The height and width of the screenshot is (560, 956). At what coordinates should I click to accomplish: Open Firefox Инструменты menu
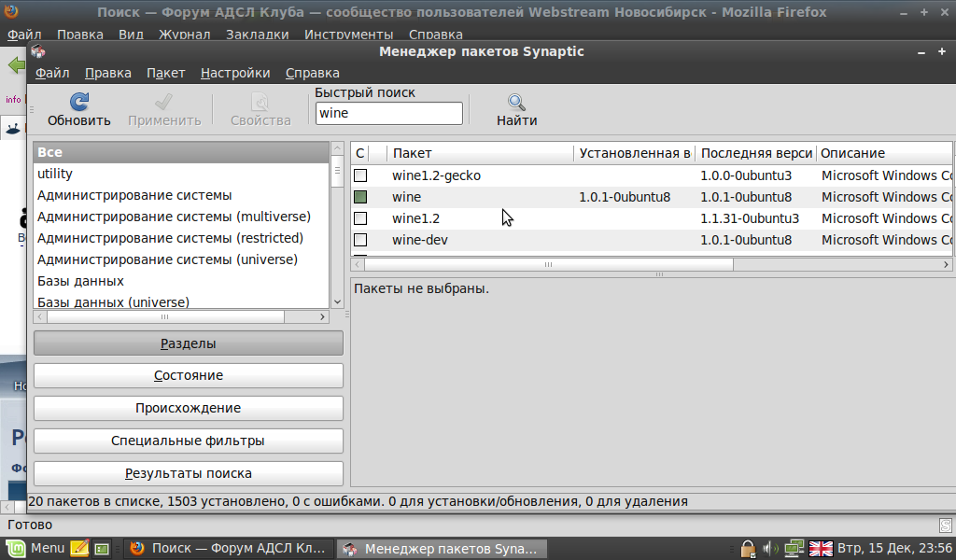[x=349, y=35]
